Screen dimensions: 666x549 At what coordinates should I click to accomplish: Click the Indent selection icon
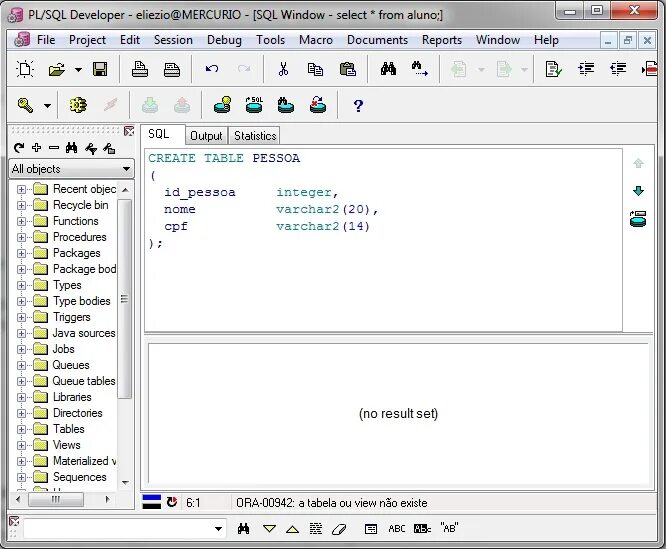point(586,69)
